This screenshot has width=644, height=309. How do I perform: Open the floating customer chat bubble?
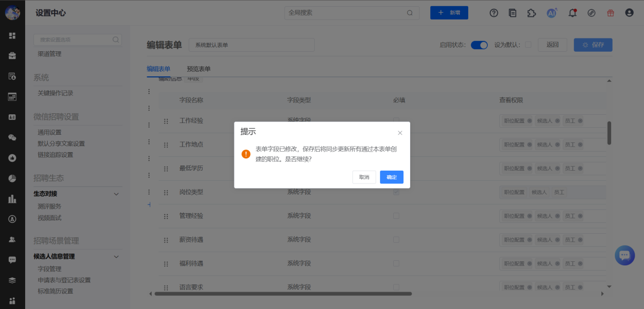(x=625, y=255)
